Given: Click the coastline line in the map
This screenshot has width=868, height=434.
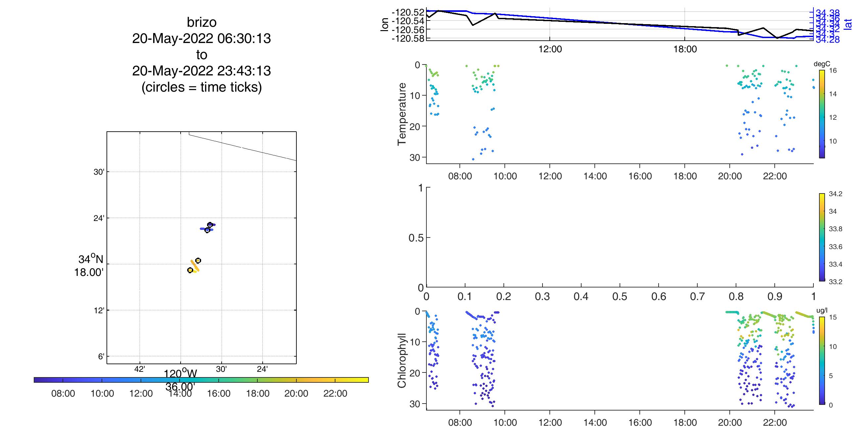Looking at the screenshot, I should tap(242, 147).
